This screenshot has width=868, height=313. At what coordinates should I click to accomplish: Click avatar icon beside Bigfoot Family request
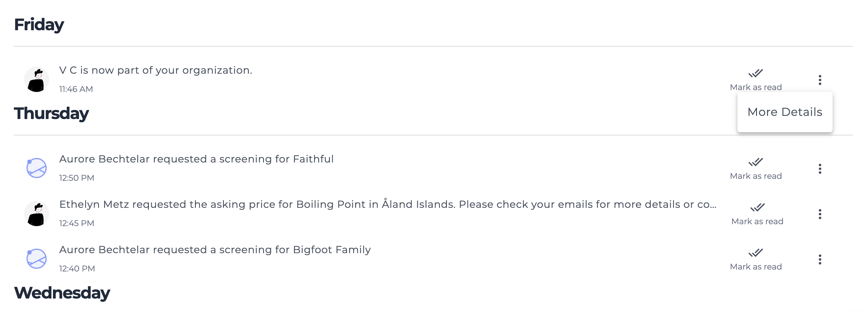(36, 259)
